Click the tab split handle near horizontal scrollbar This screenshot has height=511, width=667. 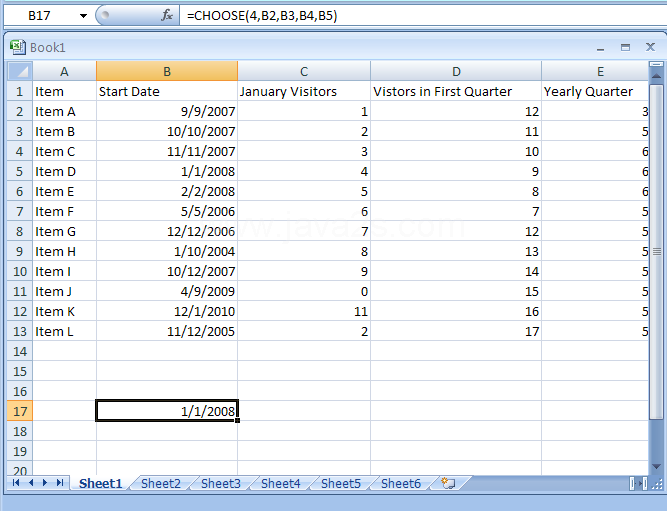tap(633, 483)
